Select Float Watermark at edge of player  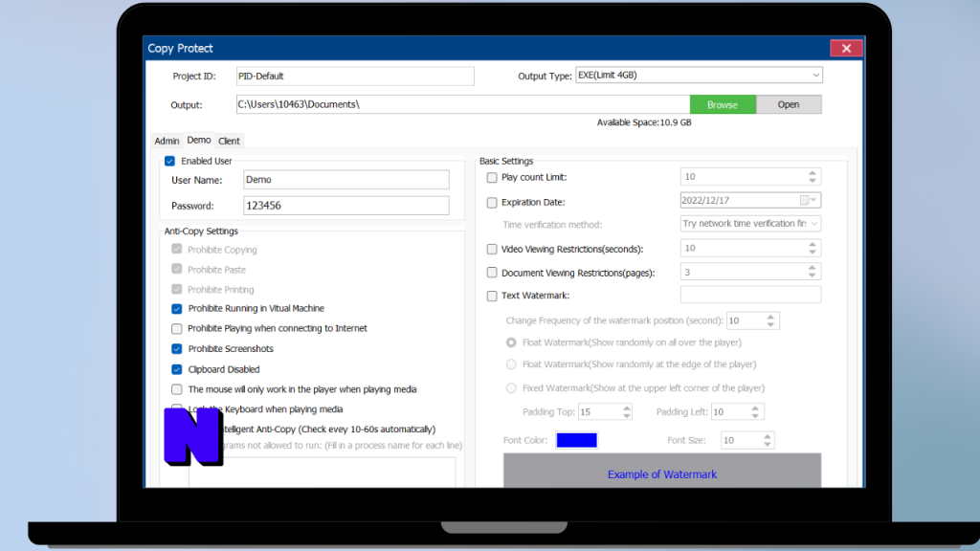click(x=511, y=364)
